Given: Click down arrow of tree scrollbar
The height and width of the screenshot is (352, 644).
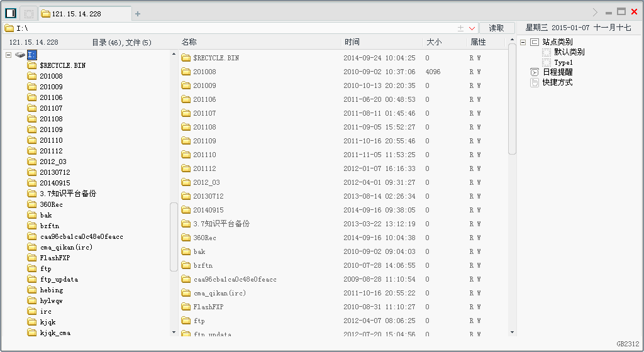Looking at the screenshot, I should 174,333.
